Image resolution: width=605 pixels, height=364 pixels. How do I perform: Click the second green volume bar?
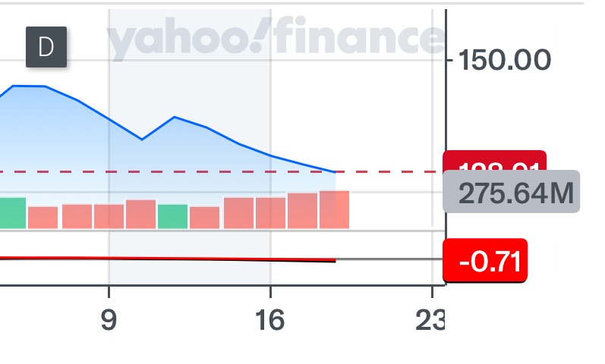[x=172, y=216]
